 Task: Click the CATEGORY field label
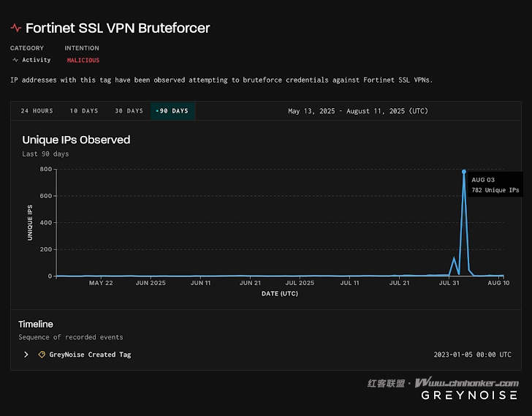[27, 48]
